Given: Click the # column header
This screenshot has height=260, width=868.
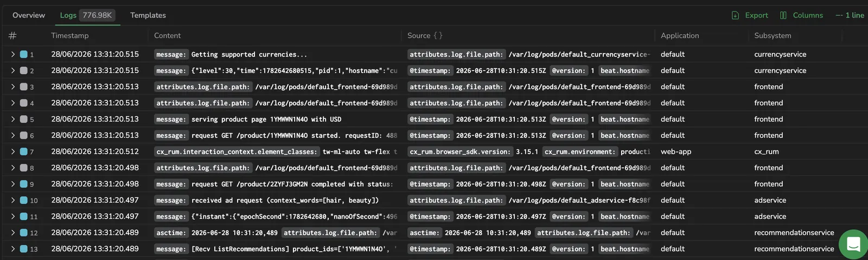Looking at the screenshot, I should [x=12, y=35].
